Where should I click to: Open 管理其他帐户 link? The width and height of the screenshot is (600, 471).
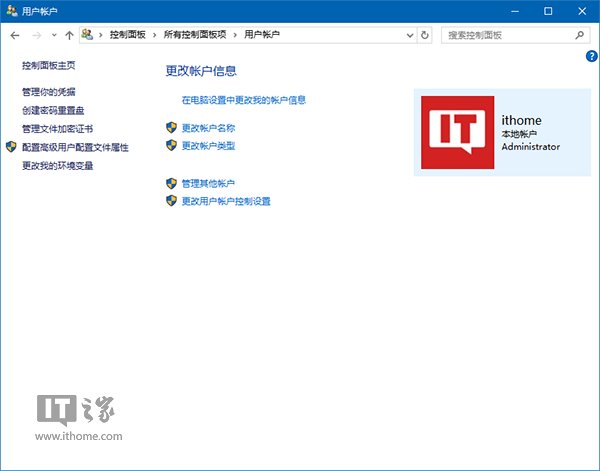(208, 184)
